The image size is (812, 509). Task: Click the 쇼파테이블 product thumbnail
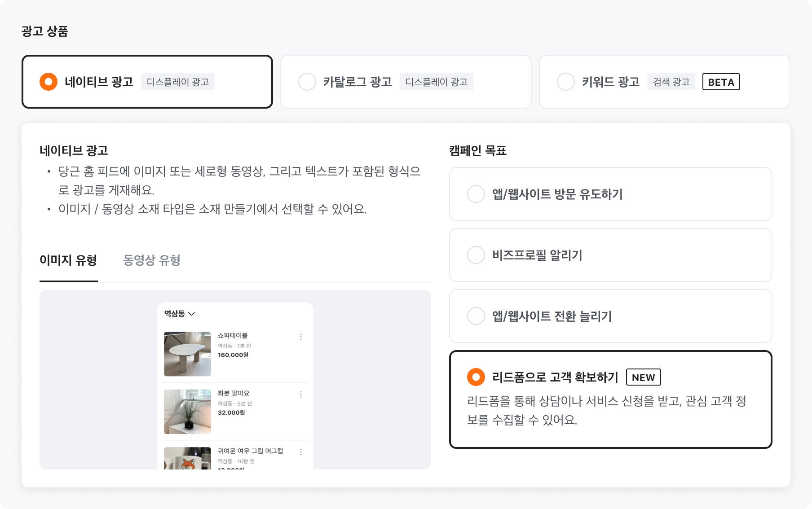click(x=187, y=354)
